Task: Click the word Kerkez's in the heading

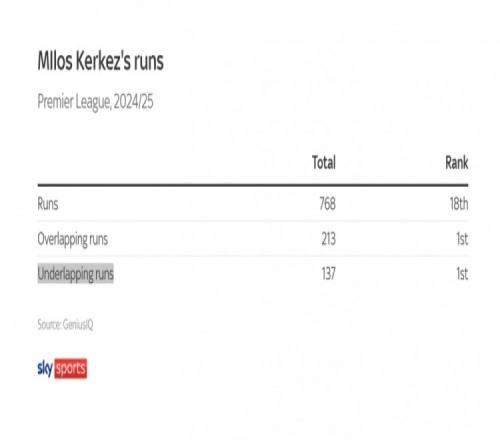Action: coord(104,61)
